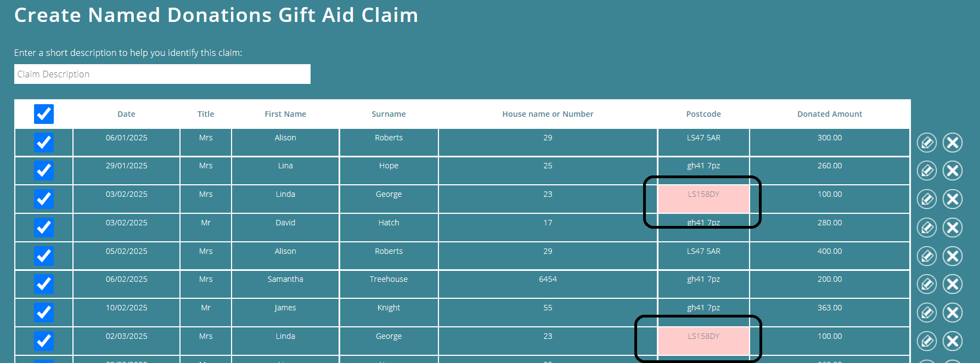Remove James Knight donation row

point(953,313)
